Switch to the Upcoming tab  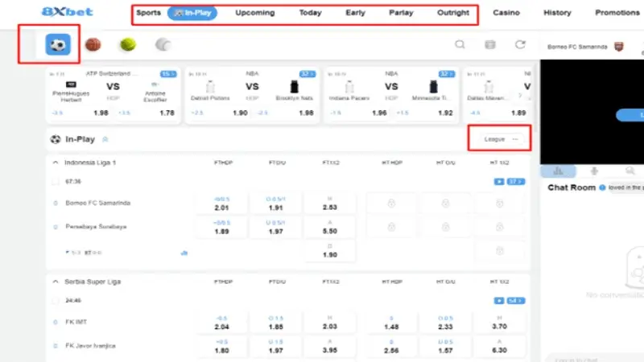(x=255, y=13)
